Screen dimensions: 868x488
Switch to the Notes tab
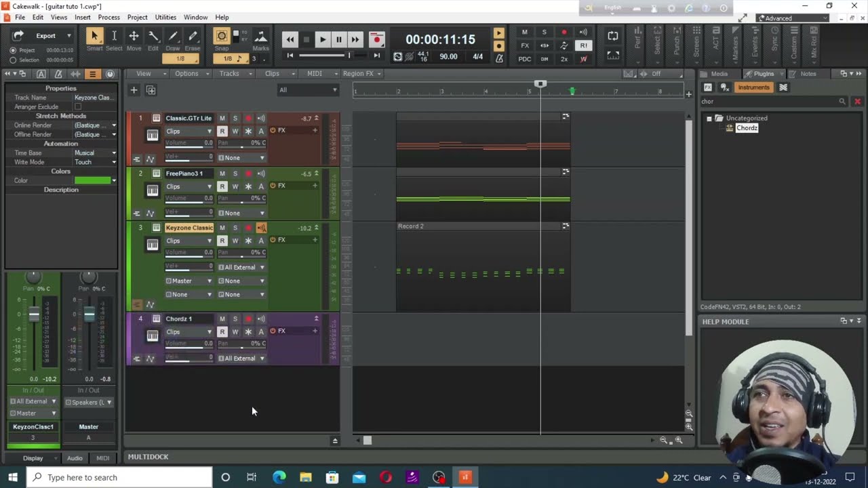point(808,74)
